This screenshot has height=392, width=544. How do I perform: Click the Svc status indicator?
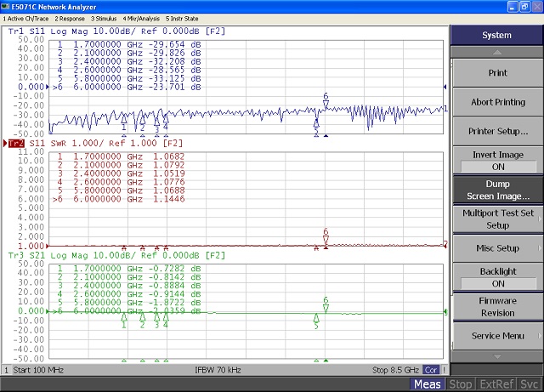coord(529,384)
